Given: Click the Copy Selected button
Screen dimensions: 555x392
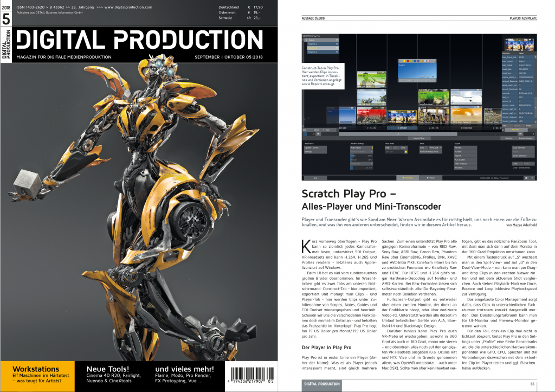Looking at the screenshot, I should pyautogui.click(x=523, y=147).
